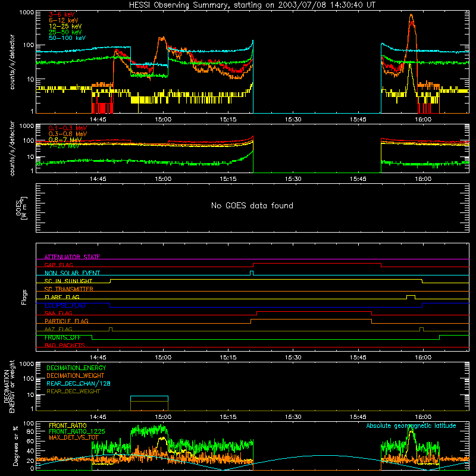Screen dimensions: 476x476
Task: Click the HESSI Observing Summary title text
Action: coord(252,5)
